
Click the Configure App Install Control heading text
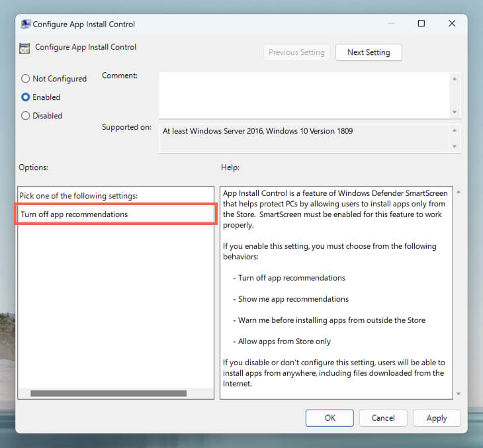(x=85, y=47)
